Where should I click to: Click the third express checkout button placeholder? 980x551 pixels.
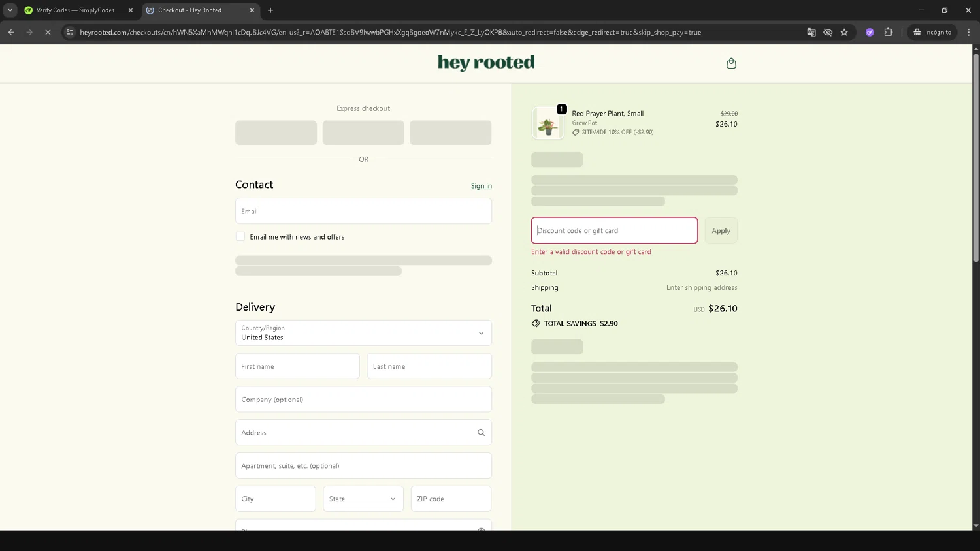pos(451,133)
